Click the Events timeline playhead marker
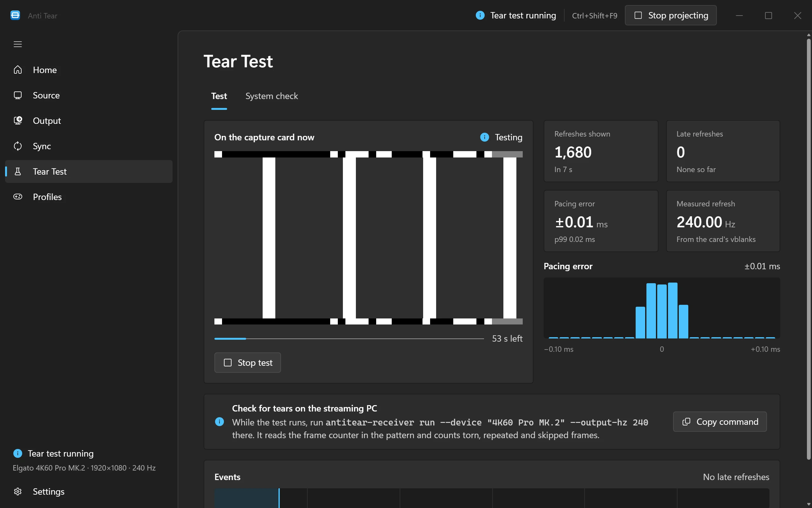This screenshot has width=812, height=508. pos(279,498)
